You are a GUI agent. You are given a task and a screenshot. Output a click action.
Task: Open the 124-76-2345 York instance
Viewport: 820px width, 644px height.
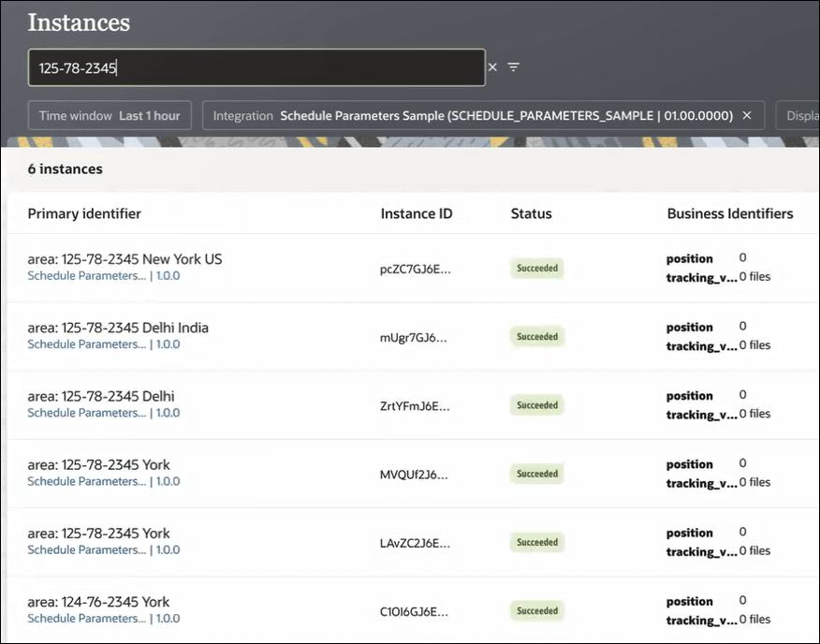pos(98,602)
